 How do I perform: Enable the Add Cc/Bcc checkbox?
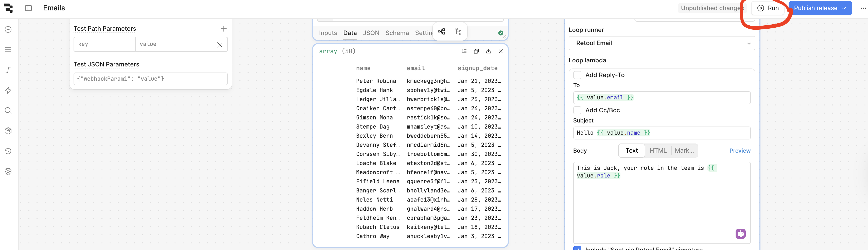577,110
